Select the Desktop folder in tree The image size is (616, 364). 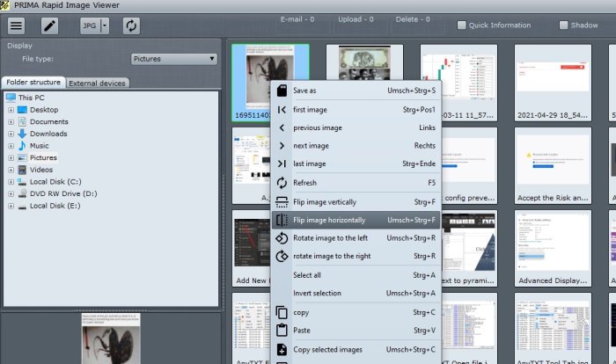pyautogui.click(x=43, y=110)
